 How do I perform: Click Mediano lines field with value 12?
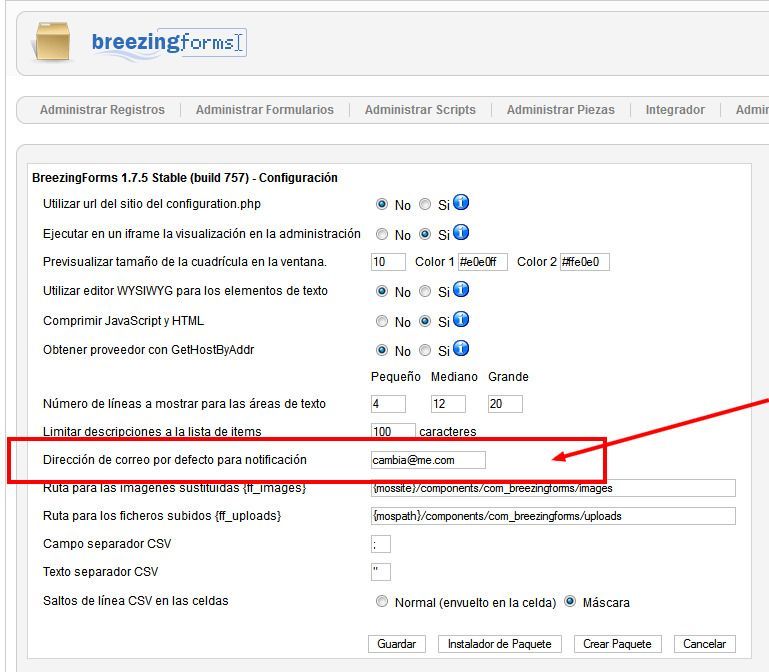point(448,404)
